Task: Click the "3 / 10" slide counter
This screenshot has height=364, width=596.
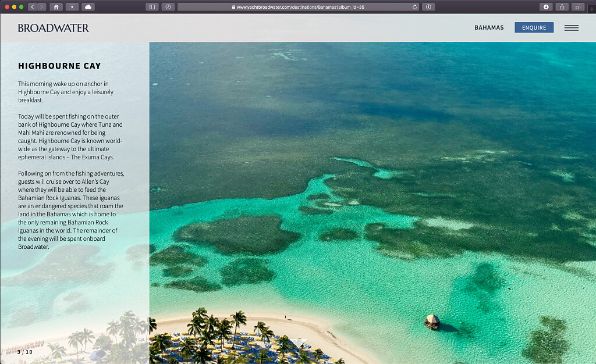Action: [x=25, y=352]
